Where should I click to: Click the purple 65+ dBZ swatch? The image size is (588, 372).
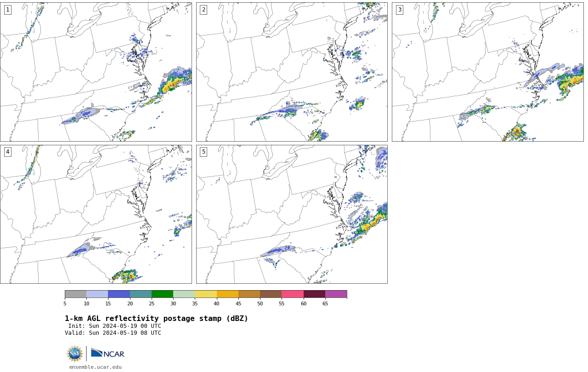click(336, 294)
